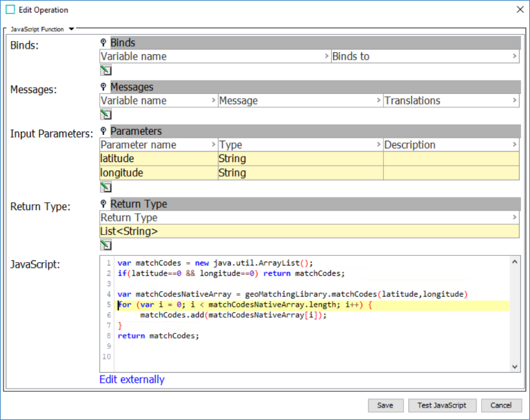Click the pin icon beside Messages header
The height and width of the screenshot is (420, 530).
[104, 87]
